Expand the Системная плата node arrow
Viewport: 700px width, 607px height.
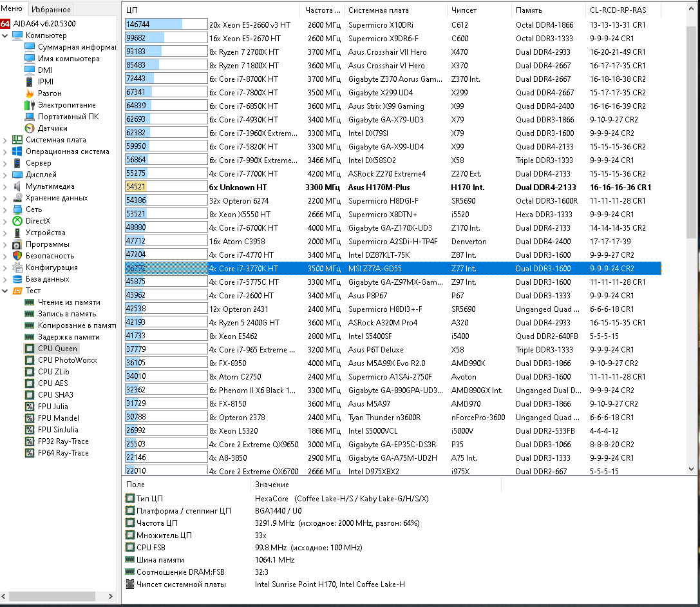pos(5,140)
